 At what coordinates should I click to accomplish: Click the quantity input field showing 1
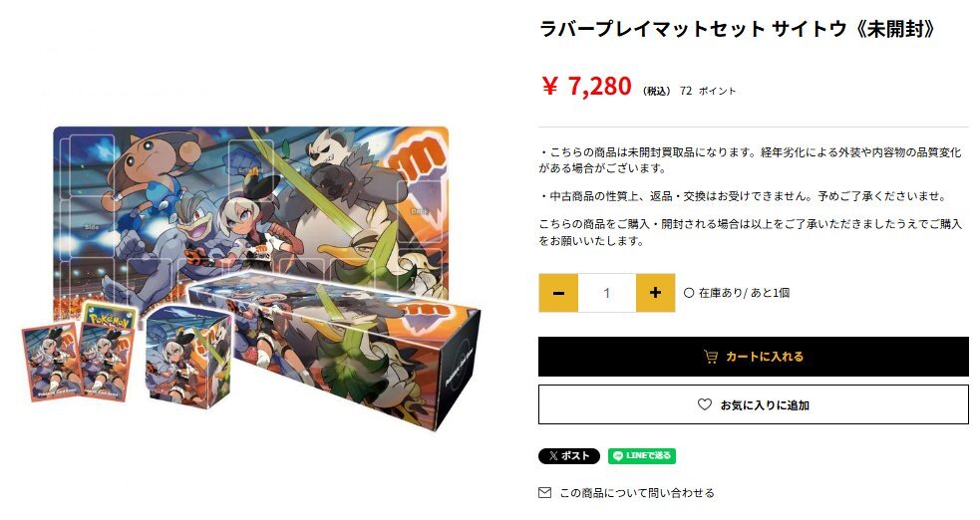click(x=607, y=293)
